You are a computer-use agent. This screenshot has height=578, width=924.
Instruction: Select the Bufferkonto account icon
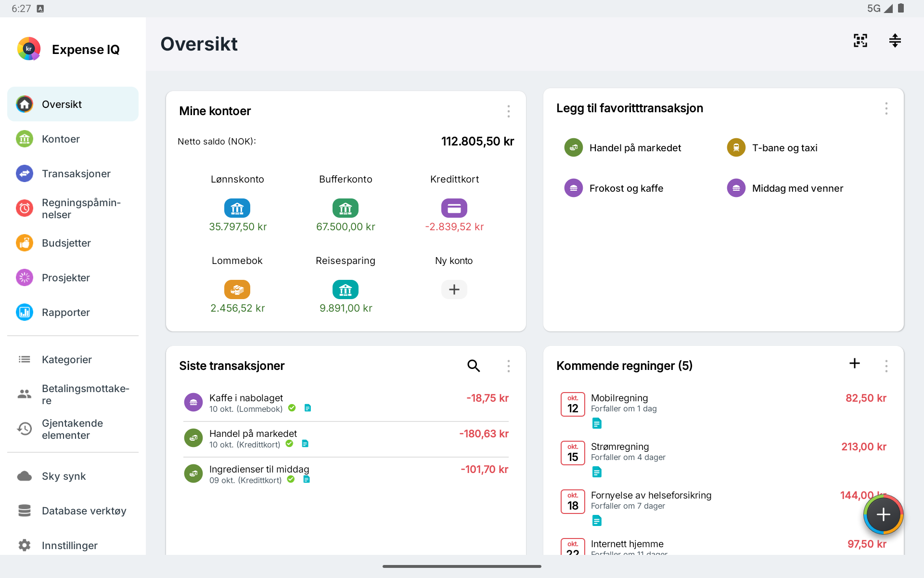click(346, 208)
